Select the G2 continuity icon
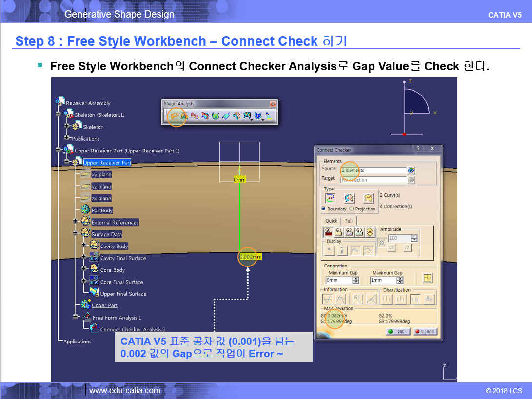532x399 pixels. tap(349, 231)
